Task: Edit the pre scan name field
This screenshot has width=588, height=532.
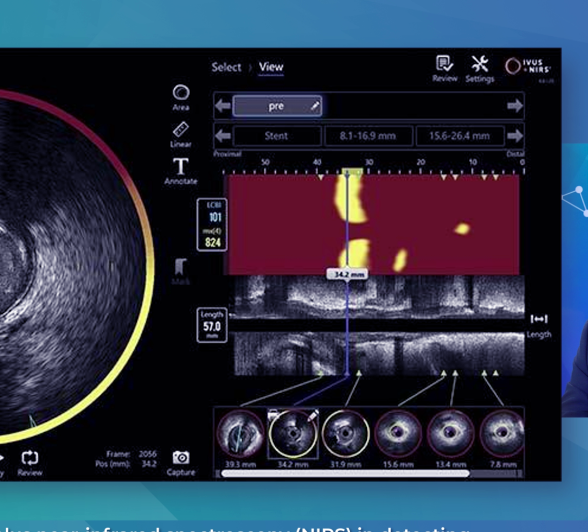Action: coord(277,106)
